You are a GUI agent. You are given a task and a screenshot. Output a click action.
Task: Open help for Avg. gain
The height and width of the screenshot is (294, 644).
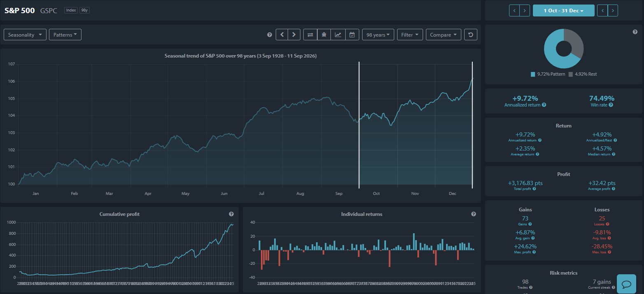pos(533,238)
